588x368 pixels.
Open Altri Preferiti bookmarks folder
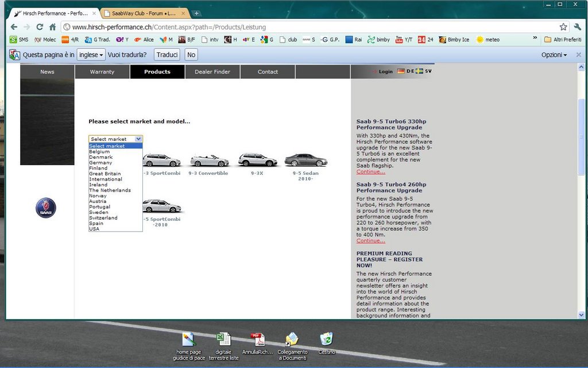563,40
